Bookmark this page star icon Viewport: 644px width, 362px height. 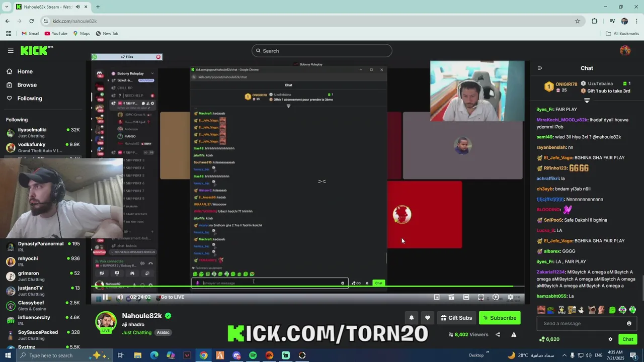[x=578, y=21]
